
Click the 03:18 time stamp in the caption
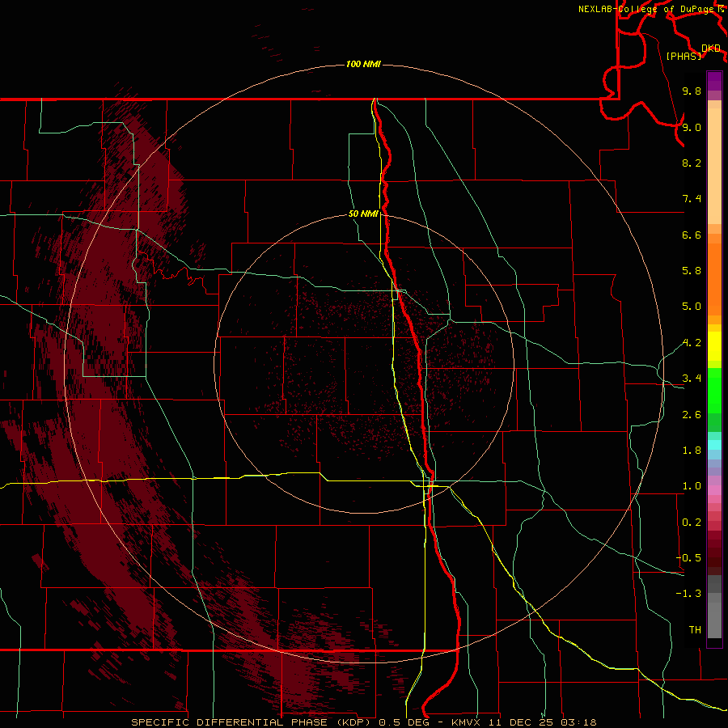click(x=578, y=722)
